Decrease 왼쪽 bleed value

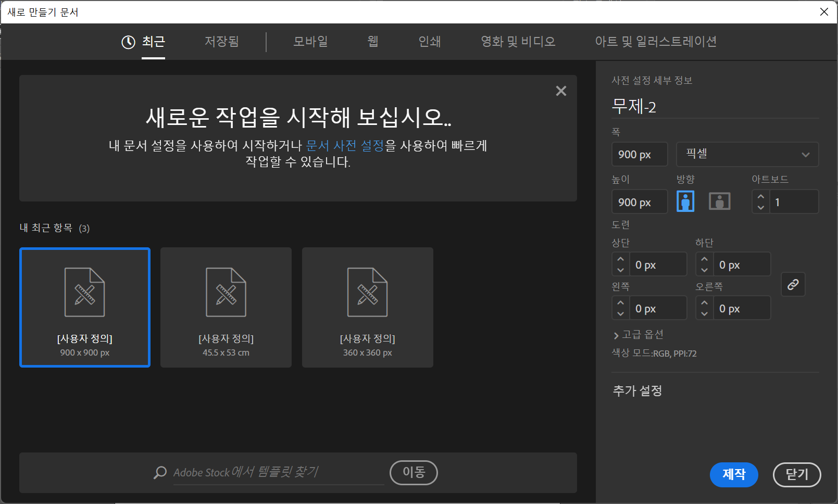click(620, 313)
